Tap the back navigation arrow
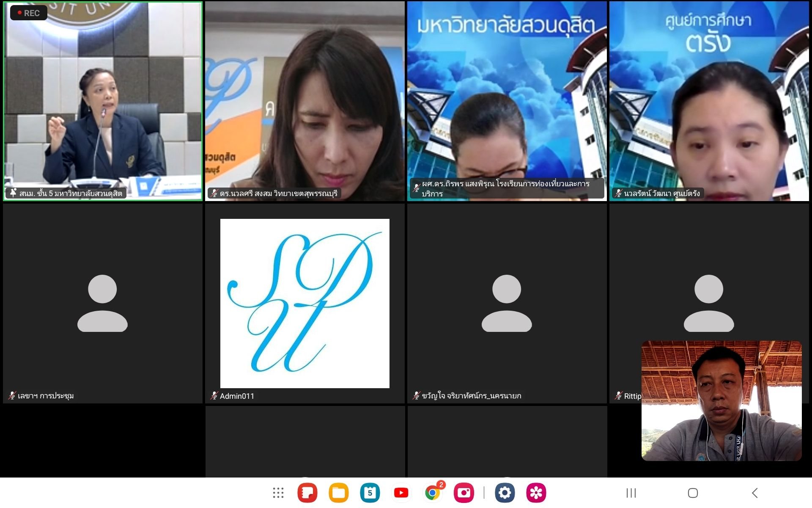 point(754,493)
